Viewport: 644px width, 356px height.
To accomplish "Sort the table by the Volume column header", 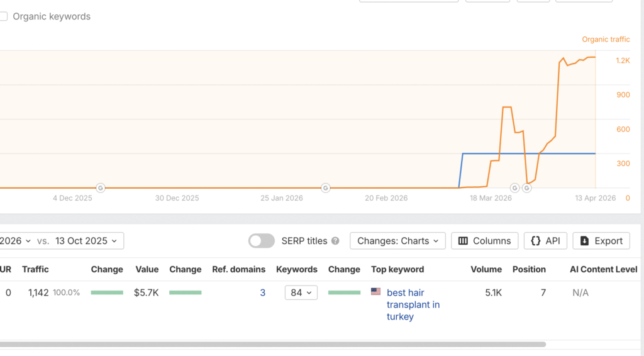I will [x=486, y=269].
